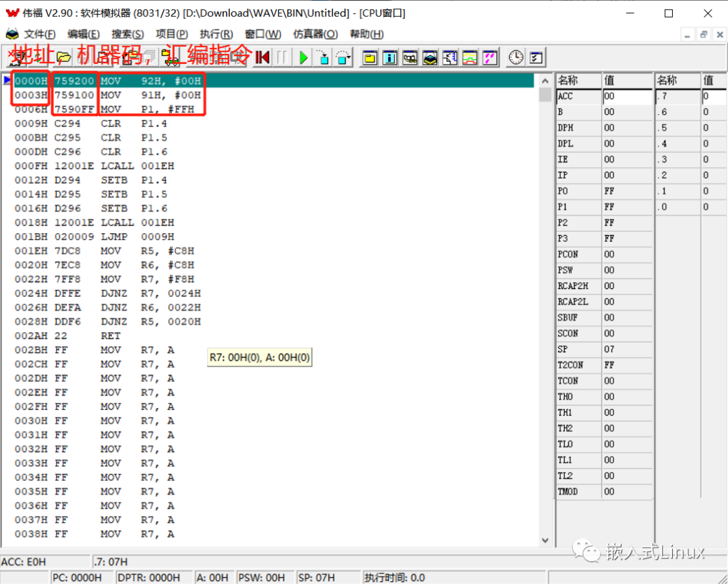Minimize the inner CPU child window
The width and height of the screenshot is (728, 584).
pyautogui.click(x=687, y=35)
